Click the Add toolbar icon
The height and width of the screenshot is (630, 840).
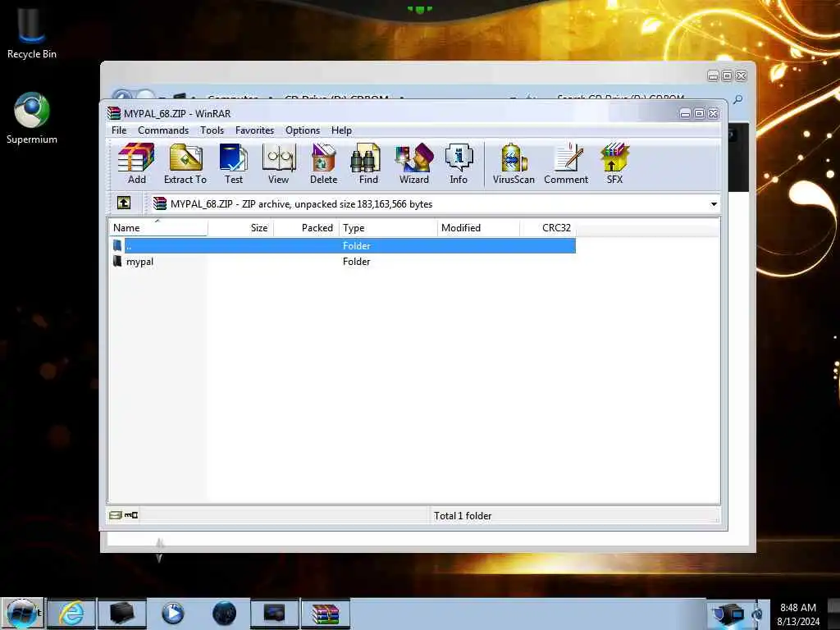tap(137, 163)
